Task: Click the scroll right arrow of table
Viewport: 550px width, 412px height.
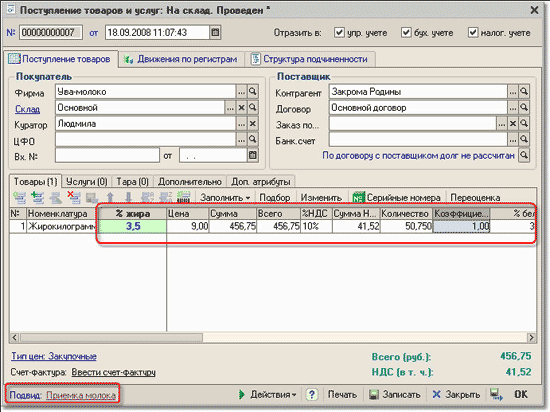Action: 531,338
